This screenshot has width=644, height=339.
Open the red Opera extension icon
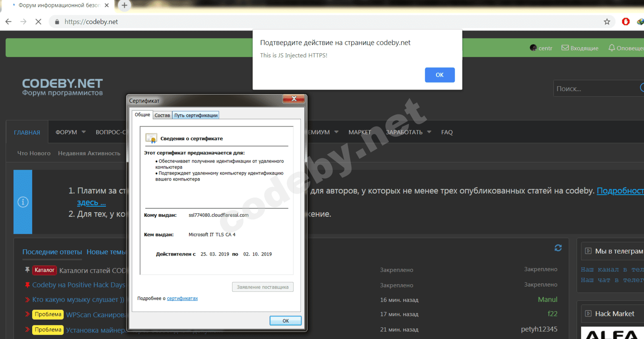(625, 22)
